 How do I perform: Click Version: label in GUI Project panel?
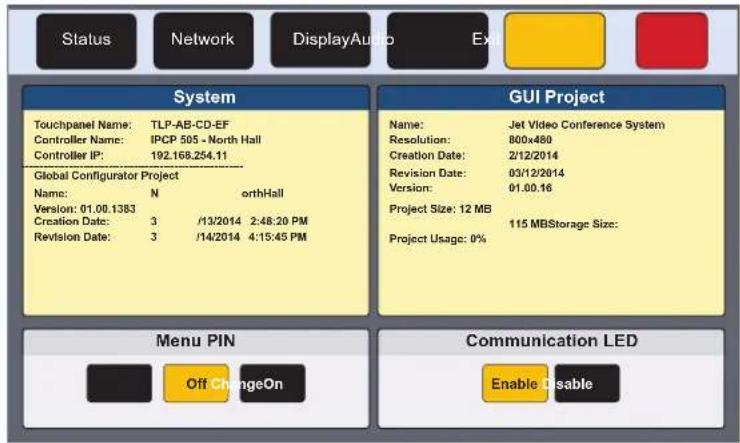click(411, 188)
